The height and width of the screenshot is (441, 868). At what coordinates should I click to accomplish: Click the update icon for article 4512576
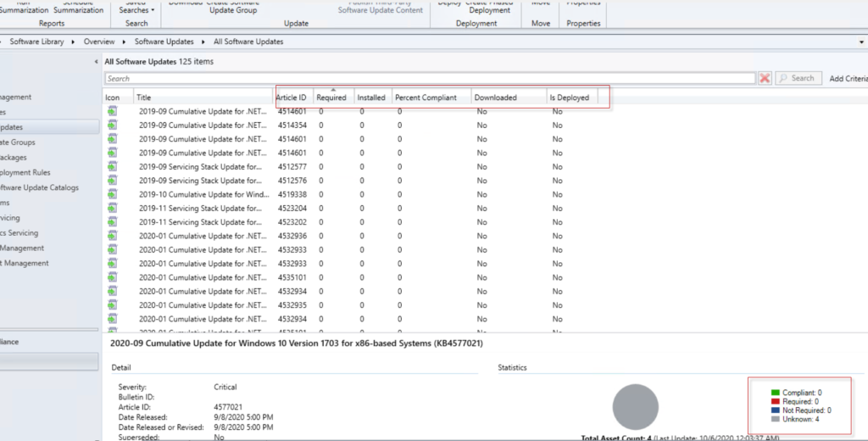(x=113, y=181)
